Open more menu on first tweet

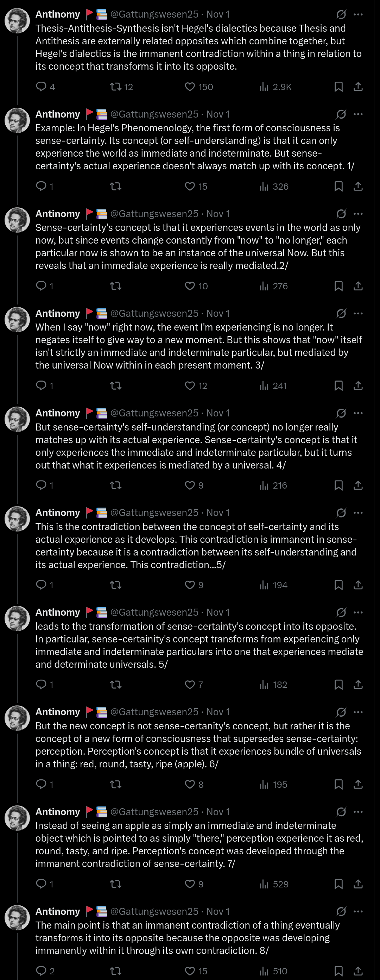[358, 14]
